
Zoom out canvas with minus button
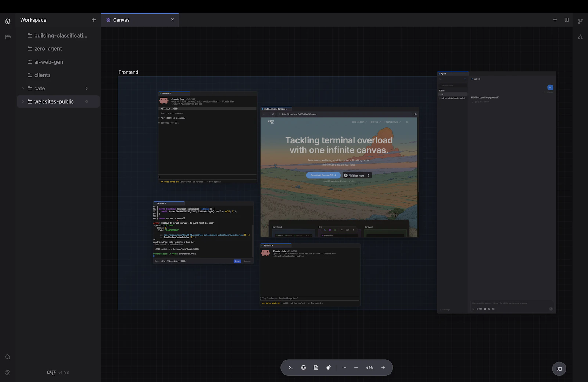[356, 368]
